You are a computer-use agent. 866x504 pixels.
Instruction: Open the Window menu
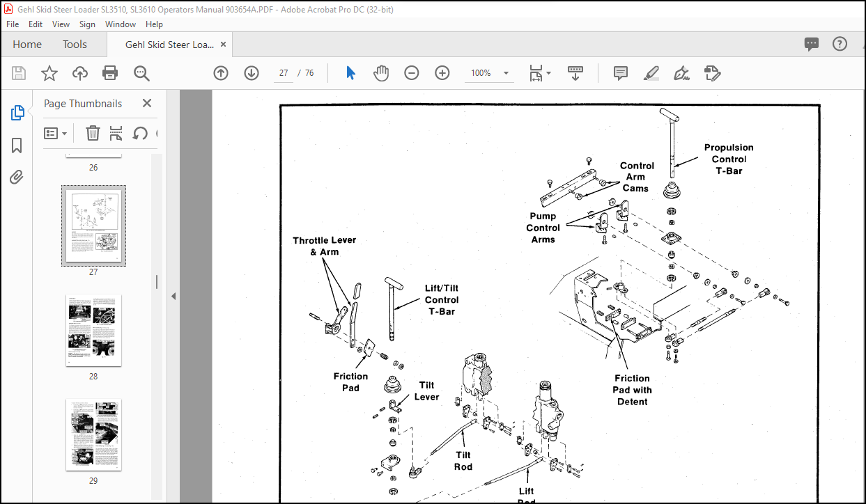121,24
